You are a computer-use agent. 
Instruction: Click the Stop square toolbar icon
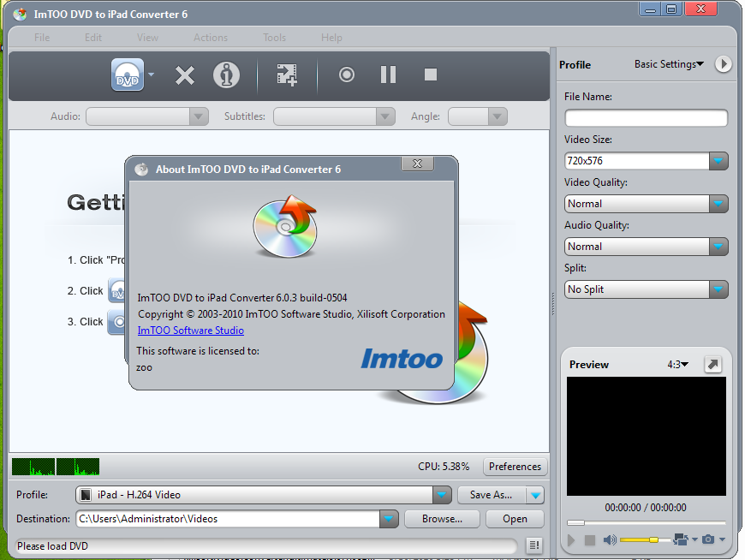pos(431,74)
